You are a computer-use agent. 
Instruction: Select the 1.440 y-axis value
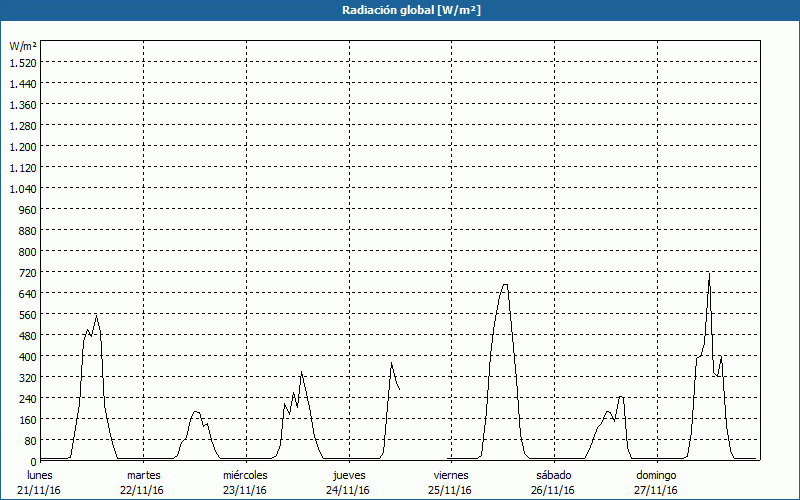point(23,84)
